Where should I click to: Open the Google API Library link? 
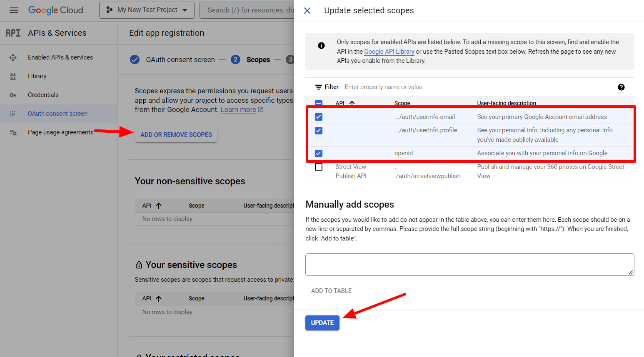[x=389, y=52]
